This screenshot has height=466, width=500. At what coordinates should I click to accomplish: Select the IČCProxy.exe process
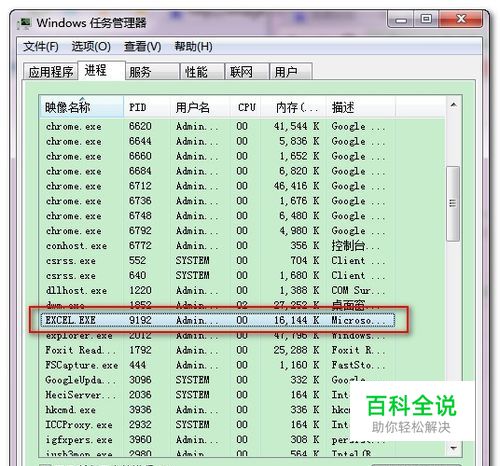217,425
